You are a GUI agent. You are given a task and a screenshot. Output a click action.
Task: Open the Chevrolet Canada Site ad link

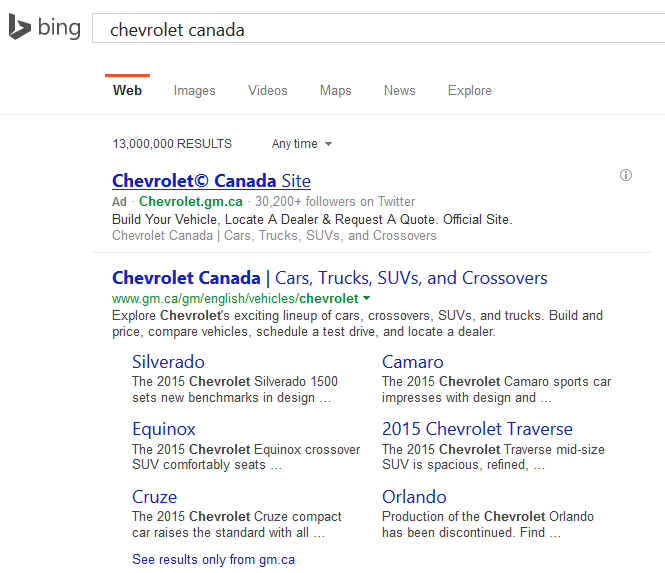coord(211,181)
